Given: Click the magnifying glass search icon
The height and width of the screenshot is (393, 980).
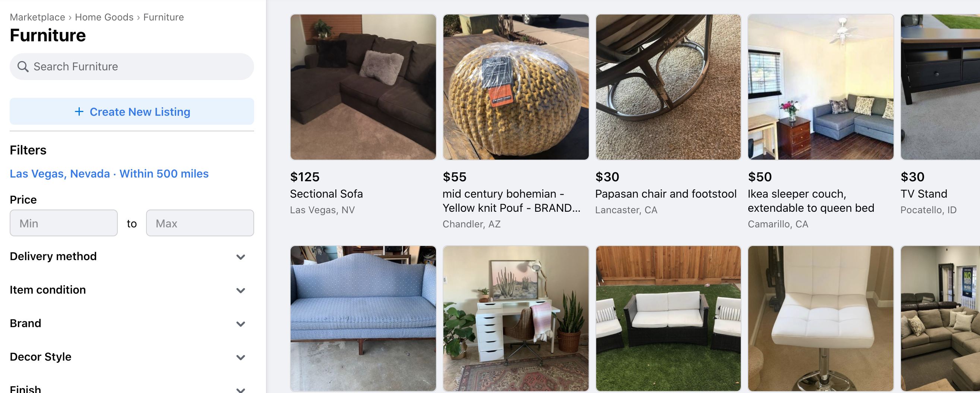Looking at the screenshot, I should (x=23, y=67).
